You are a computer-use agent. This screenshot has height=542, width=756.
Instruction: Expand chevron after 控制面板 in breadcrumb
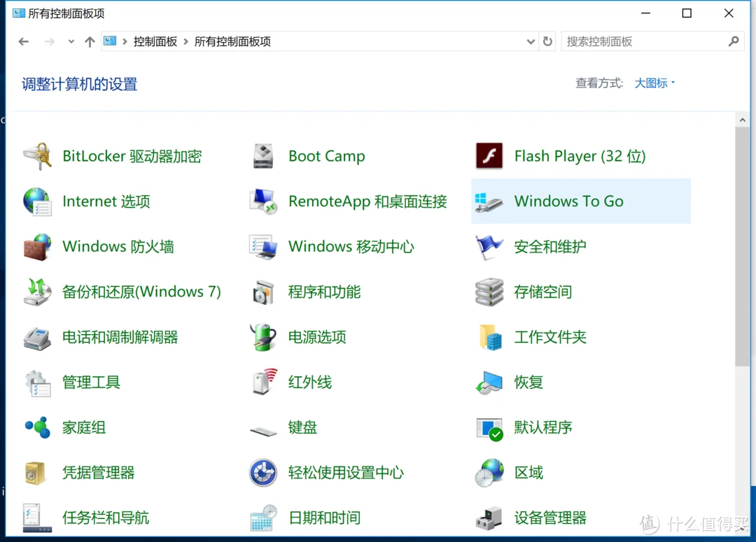185,41
